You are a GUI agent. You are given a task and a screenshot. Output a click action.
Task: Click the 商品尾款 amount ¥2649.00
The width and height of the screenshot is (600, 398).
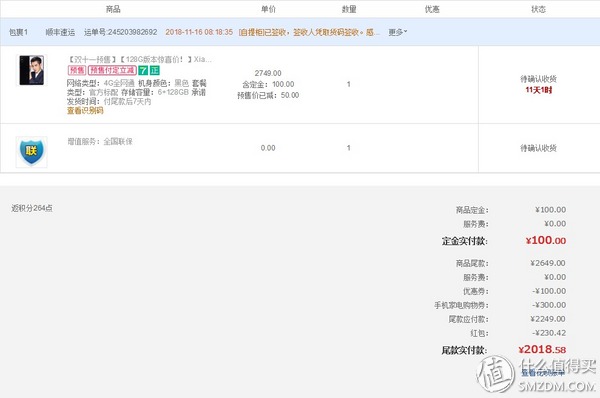tap(548, 263)
